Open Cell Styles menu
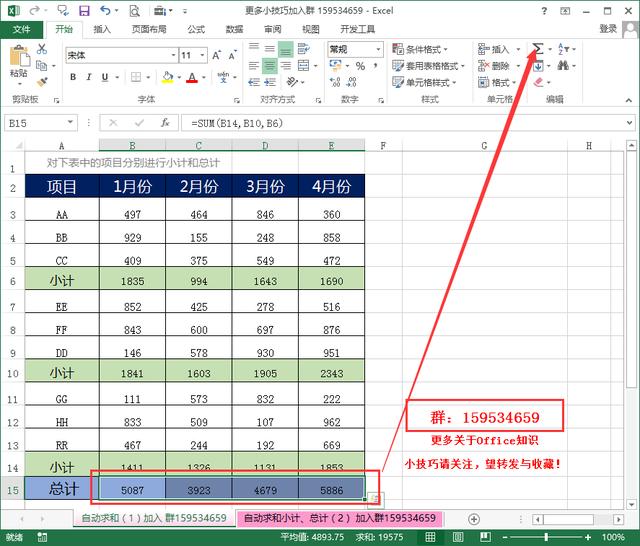 click(x=424, y=82)
